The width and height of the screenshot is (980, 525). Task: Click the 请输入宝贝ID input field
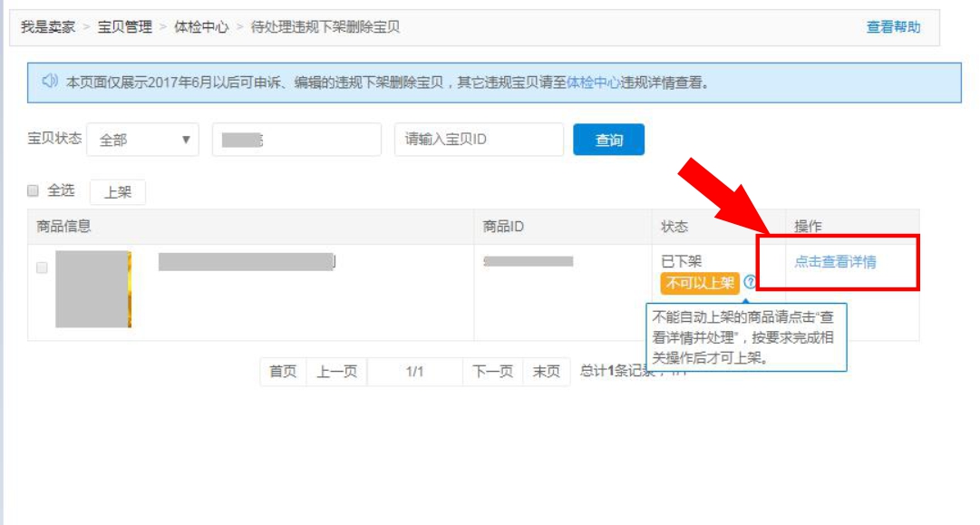tap(479, 140)
